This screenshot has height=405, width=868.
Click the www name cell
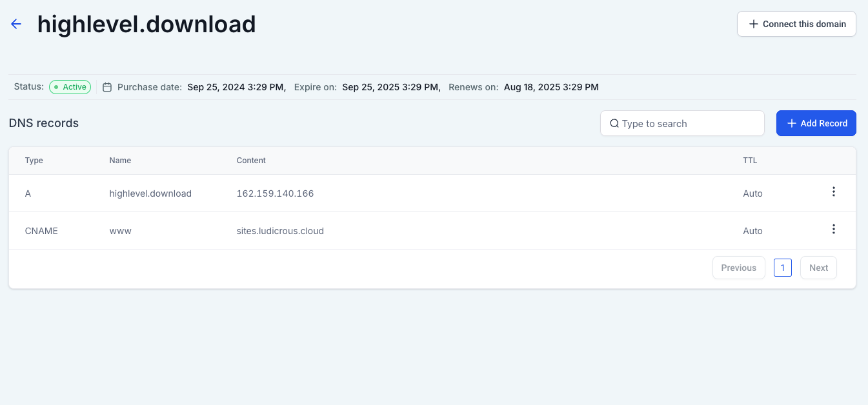[121, 231]
